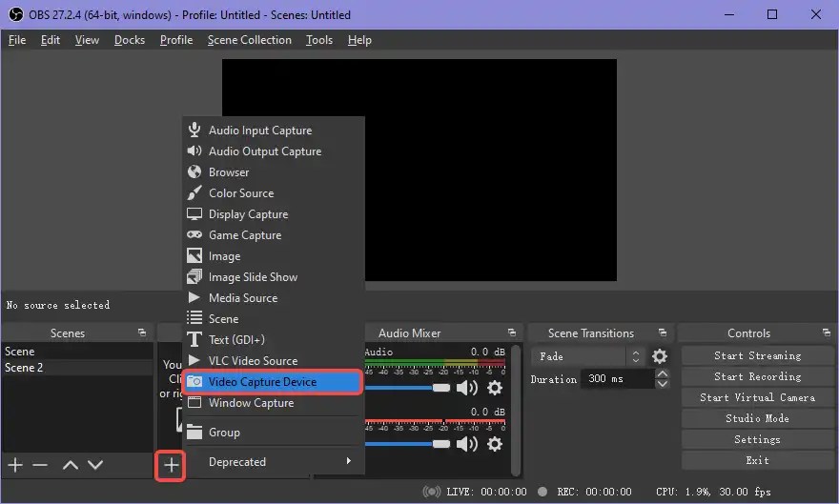Open the View menu
839x504 pixels.
87,40
